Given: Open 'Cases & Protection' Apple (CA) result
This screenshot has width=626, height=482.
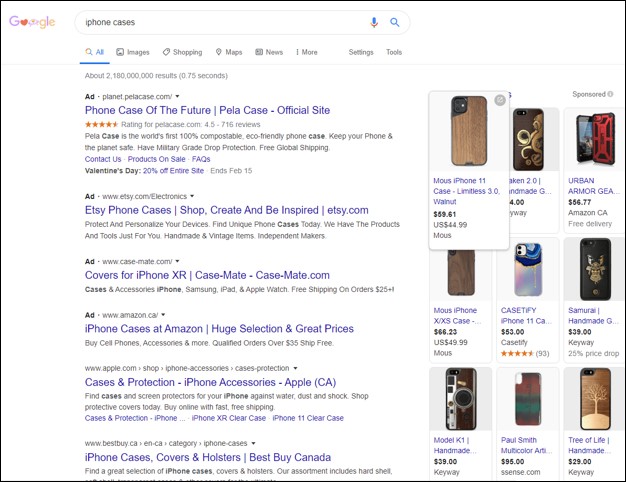Looking at the screenshot, I should 210,382.
